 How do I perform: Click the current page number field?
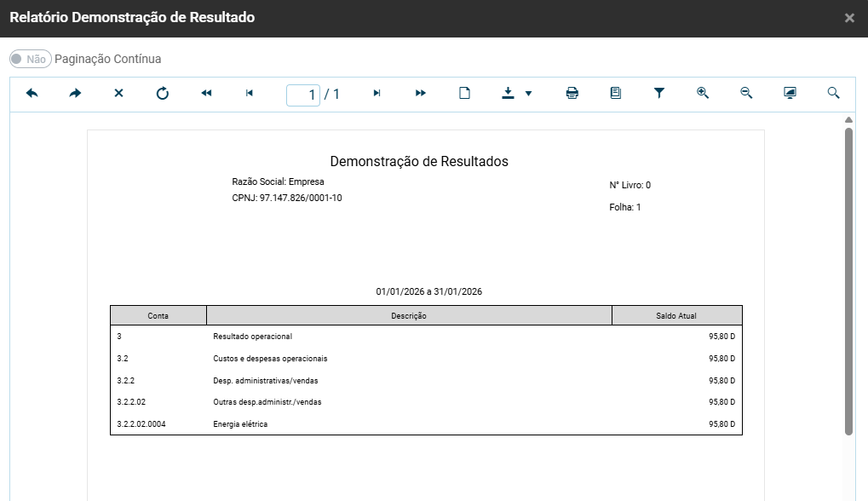tap(302, 95)
